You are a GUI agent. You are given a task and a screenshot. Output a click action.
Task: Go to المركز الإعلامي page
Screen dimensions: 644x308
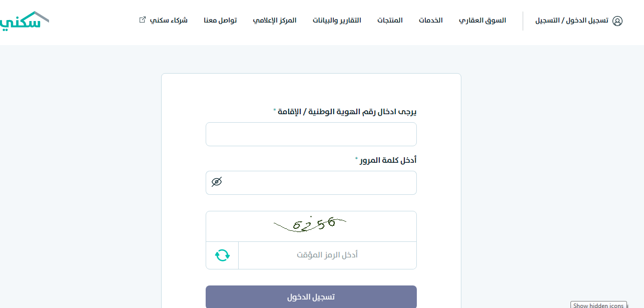click(275, 21)
